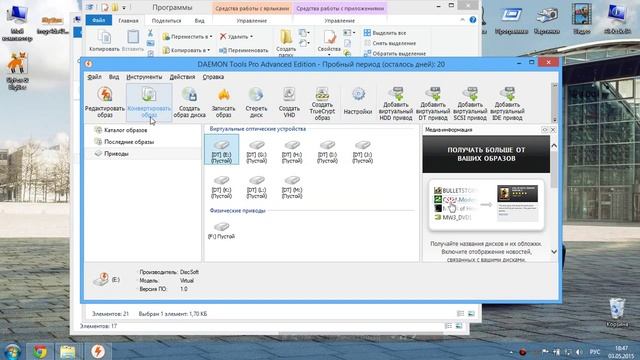
Task: Click DAEMON Tools taskbar icon
Action: (x=98, y=351)
